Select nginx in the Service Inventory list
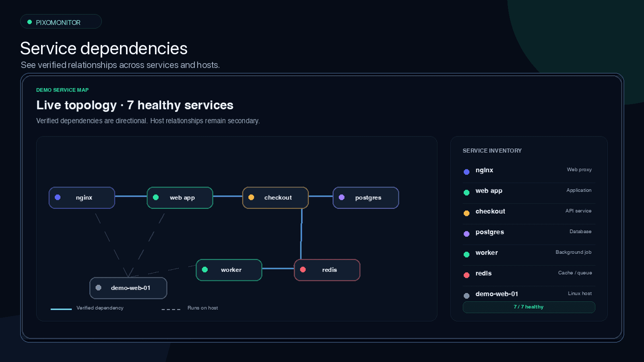 [529, 171]
